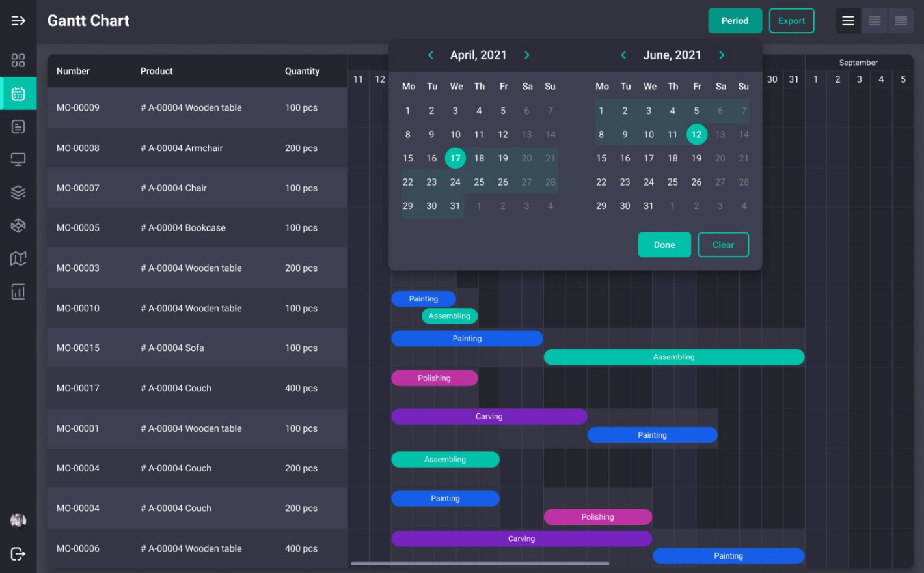Viewport: 924px width, 573px height.
Task: Switch to compact row density view
Action: coord(901,21)
